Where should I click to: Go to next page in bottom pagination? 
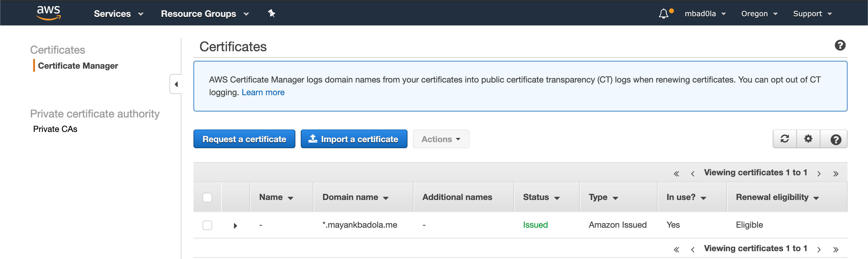point(819,249)
